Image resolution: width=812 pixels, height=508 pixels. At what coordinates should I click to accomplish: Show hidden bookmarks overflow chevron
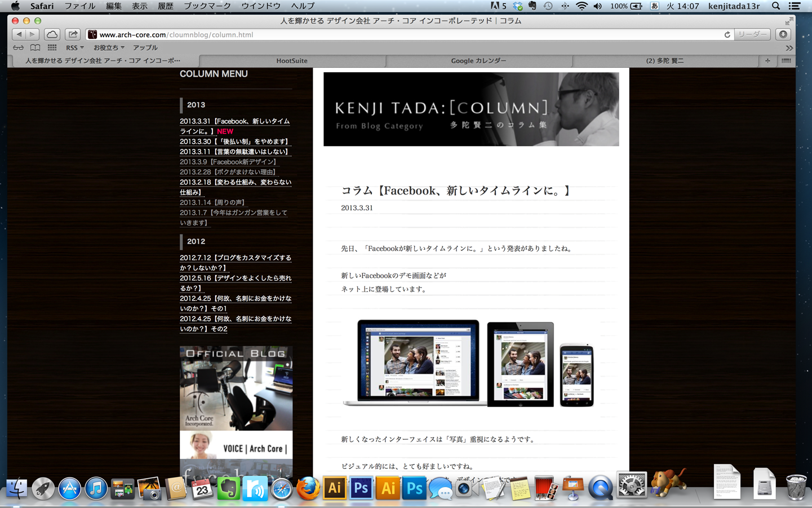pos(789,48)
